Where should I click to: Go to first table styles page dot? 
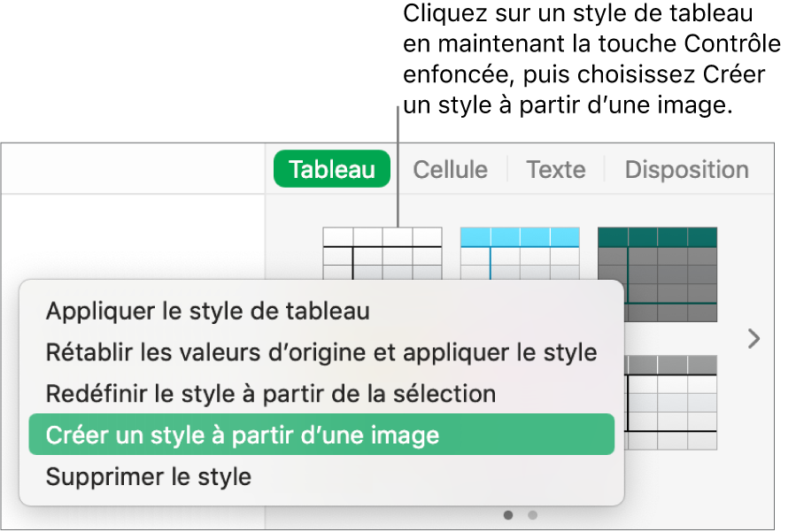pos(508,515)
